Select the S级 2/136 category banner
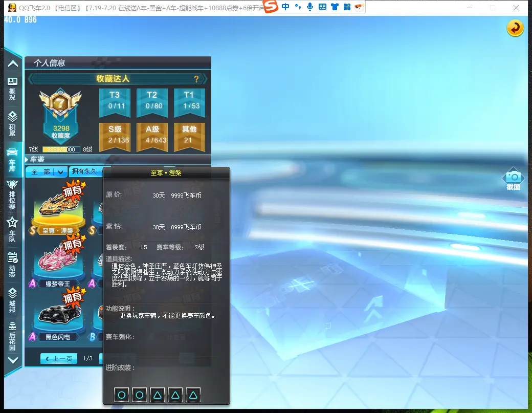The image size is (532, 413). pos(115,137)
